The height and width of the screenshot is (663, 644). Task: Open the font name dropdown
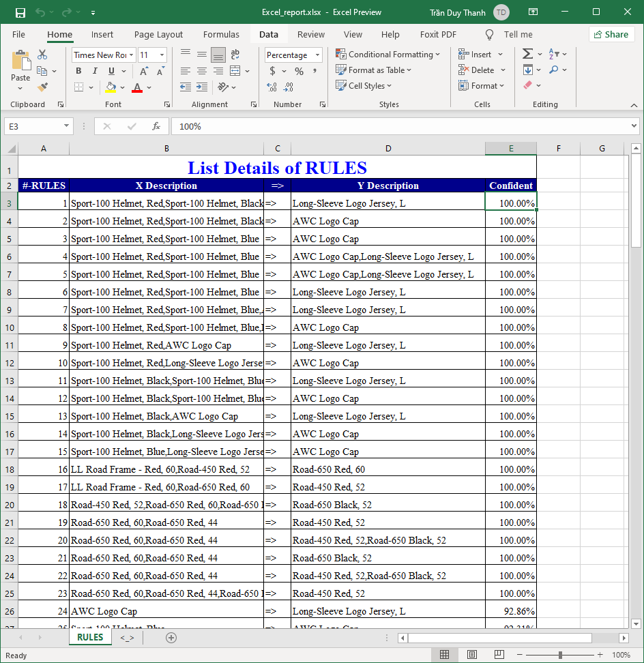[x=132, y=55]
